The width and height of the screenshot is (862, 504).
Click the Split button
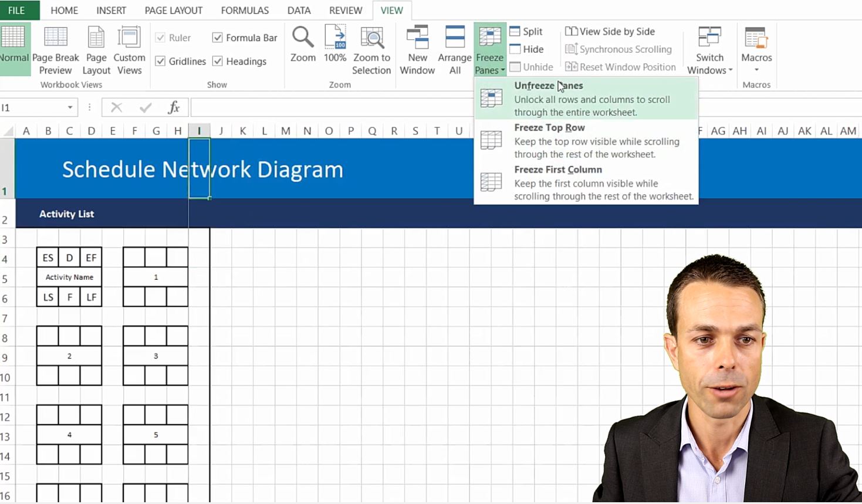[x=526, y=32]
